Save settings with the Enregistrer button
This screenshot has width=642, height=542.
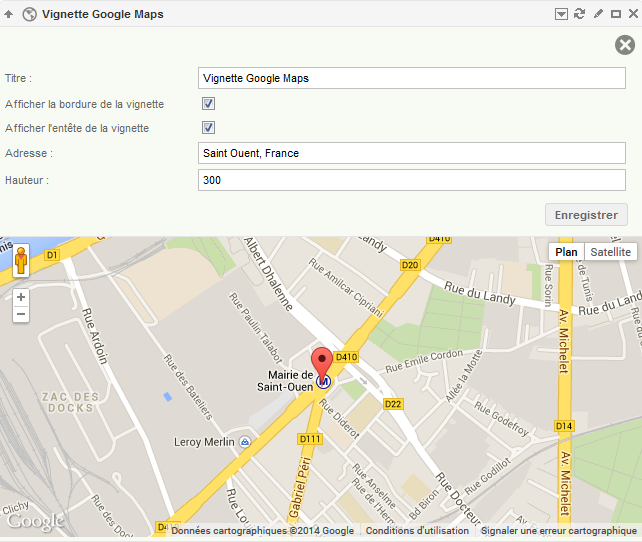586,215
